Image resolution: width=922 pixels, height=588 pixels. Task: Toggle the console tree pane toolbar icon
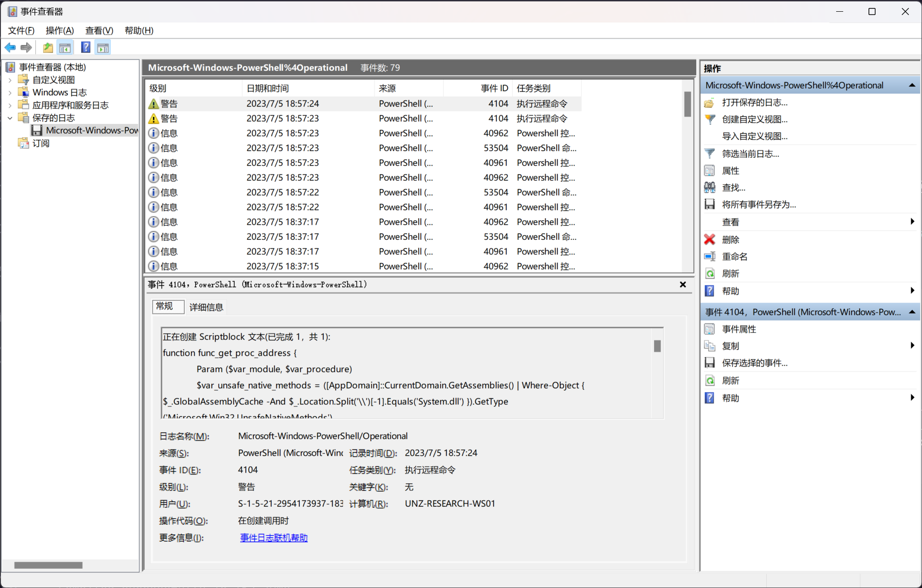pyautogui.click(x=65, y=47)
